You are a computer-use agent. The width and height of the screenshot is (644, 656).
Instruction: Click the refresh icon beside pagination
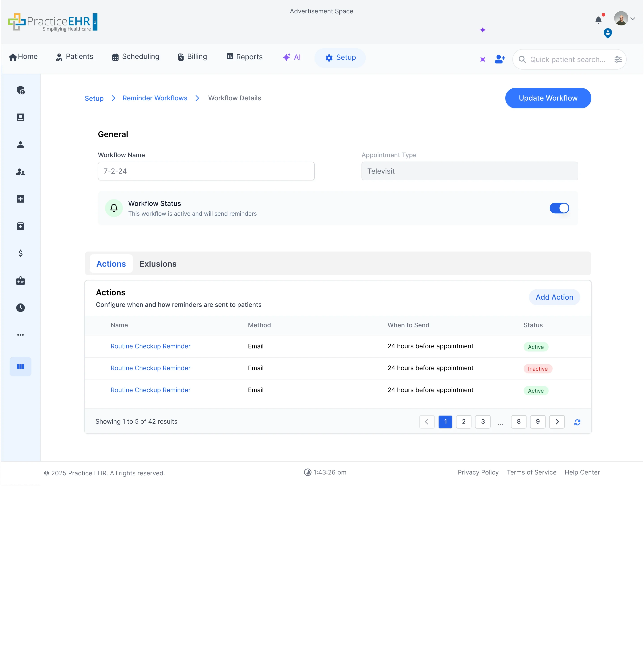coord(577,422)
